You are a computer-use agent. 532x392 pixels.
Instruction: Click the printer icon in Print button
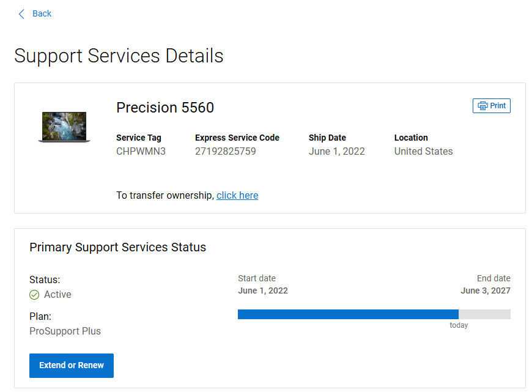tap(482, 106)
